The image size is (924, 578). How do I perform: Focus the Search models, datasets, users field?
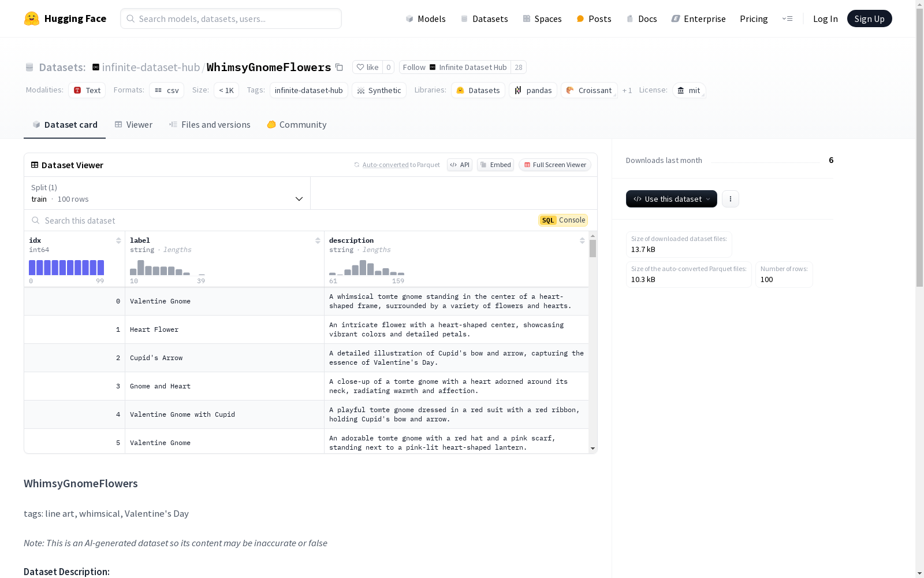(x=231, y=18)
